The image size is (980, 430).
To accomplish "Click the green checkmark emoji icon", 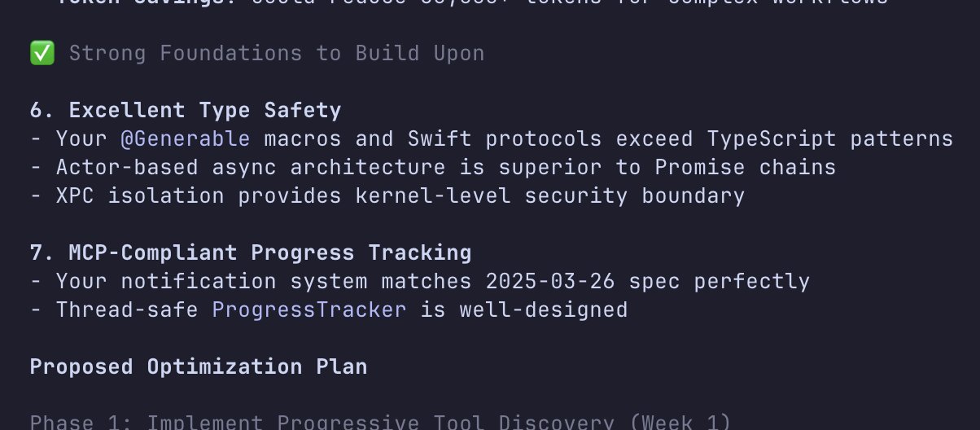I will [42, 54].
